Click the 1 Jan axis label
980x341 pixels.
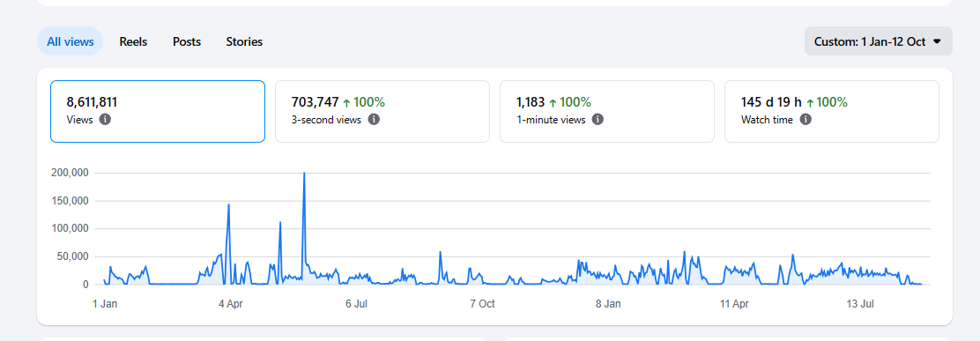click(x=105, y=304)
